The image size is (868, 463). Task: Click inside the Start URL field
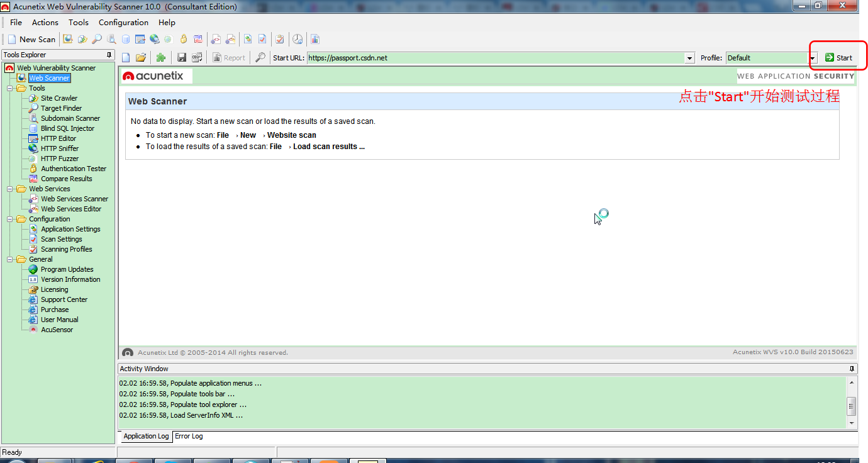click(496, 58)
